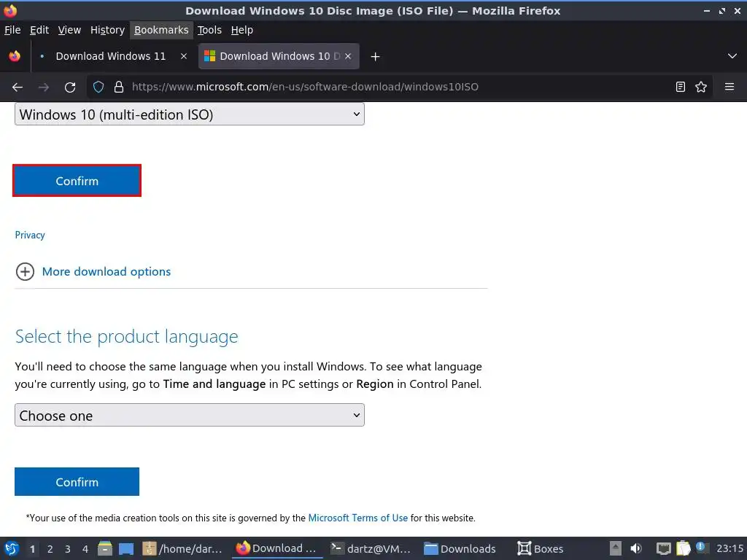
Task: Open the Firefox hamburger application menu
Action: point(729,87)
